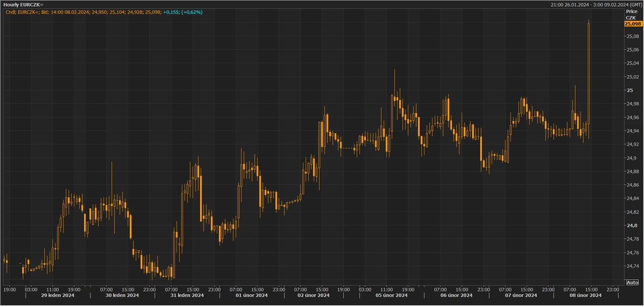Click the 24,9 price axis label
The height and width of the screenshot is (306, 644).
point(630,158)
